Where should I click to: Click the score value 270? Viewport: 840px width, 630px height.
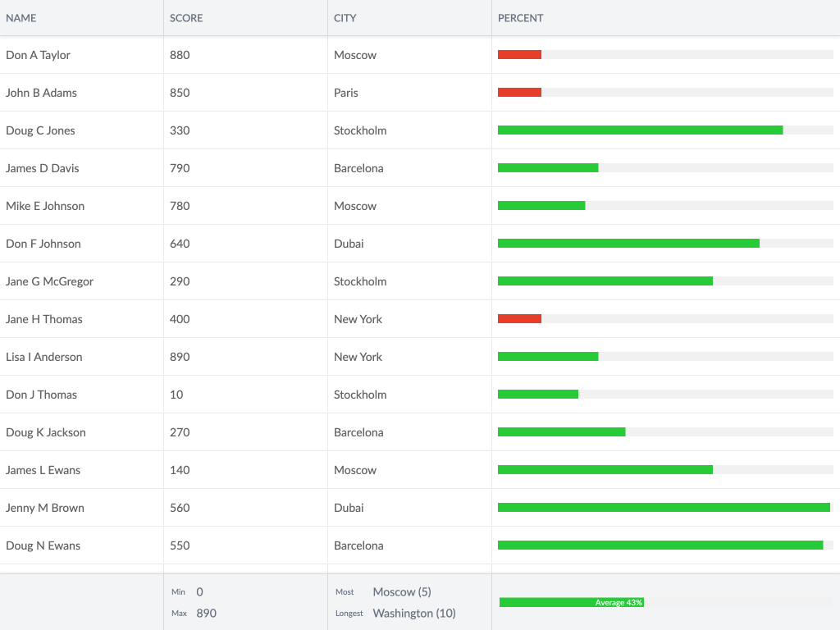click(x=180, y=432)
